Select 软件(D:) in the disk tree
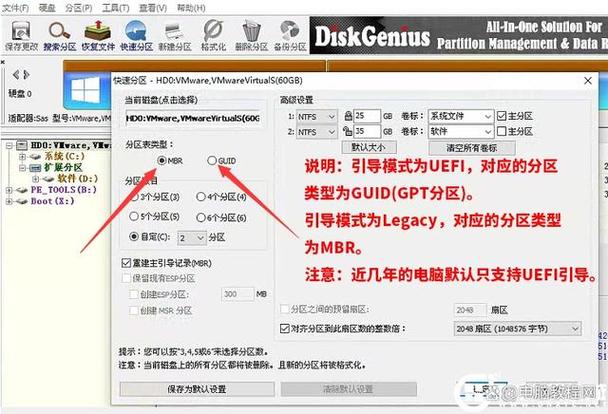 click(78, 179)
